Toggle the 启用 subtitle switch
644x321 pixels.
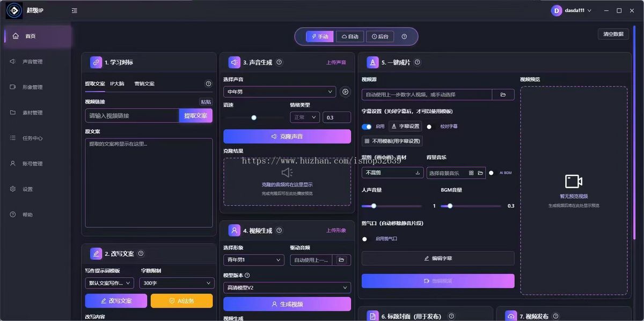tap(367, 127)
